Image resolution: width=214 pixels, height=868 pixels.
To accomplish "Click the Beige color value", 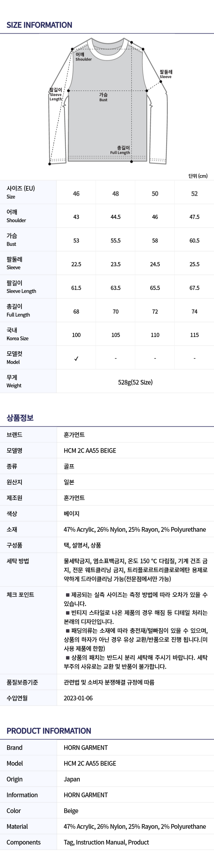I will (x=71, y=810).
